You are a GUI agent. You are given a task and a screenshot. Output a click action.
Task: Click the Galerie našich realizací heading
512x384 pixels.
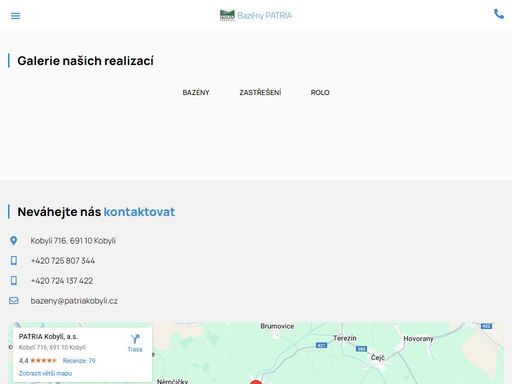pyautogui.click(x=86, y=61)
